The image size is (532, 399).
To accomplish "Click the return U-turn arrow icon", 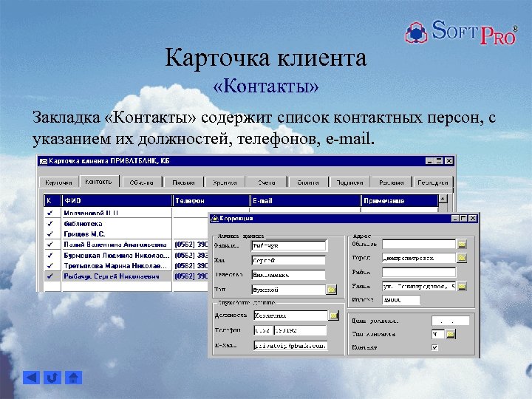I will pos(52,378).
